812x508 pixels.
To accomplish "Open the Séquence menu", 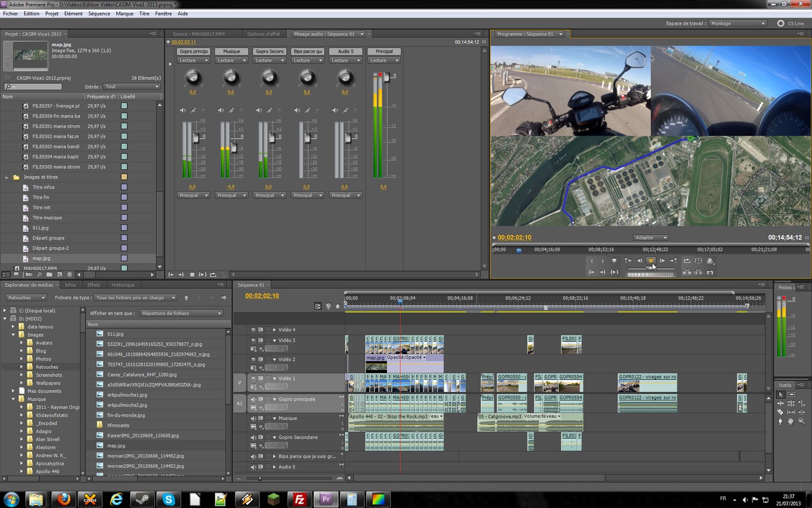I will (x=99, y=13).
